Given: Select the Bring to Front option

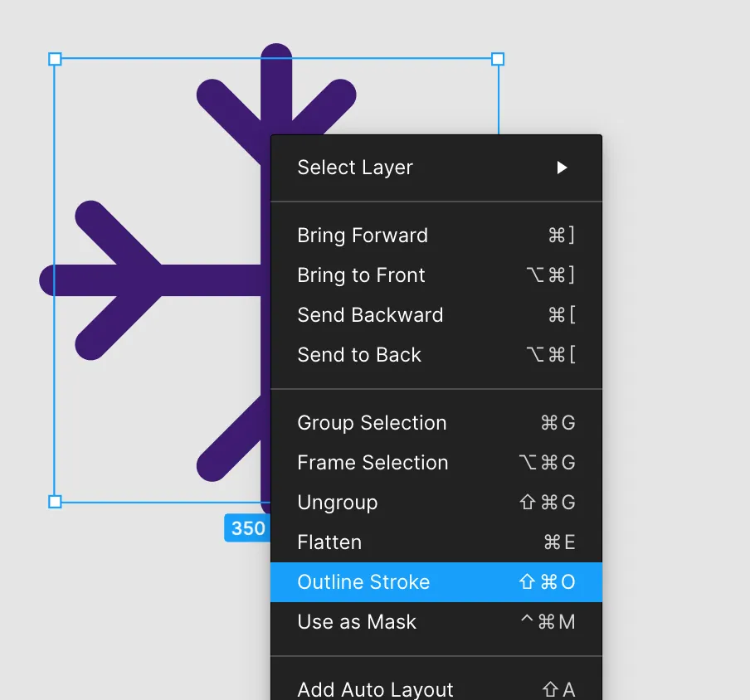Looking at the screenshot, I should coord(361,275).
